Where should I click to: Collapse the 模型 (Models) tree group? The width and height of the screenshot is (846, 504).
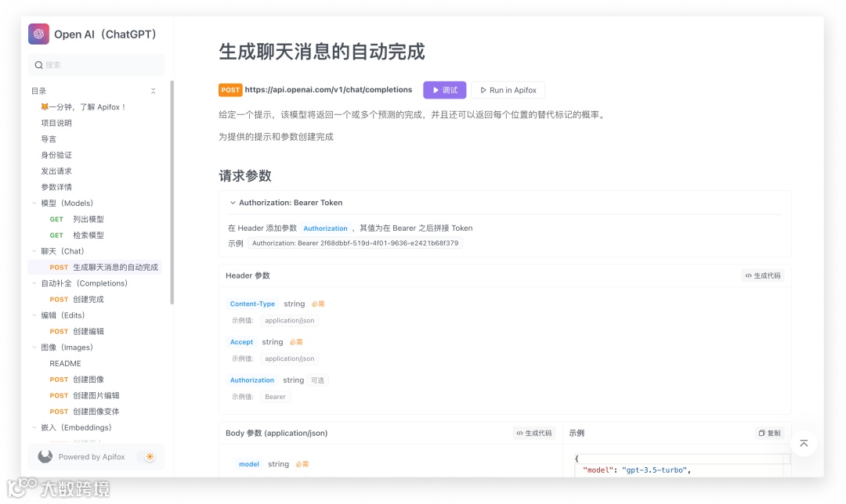[x=34, y=203]
